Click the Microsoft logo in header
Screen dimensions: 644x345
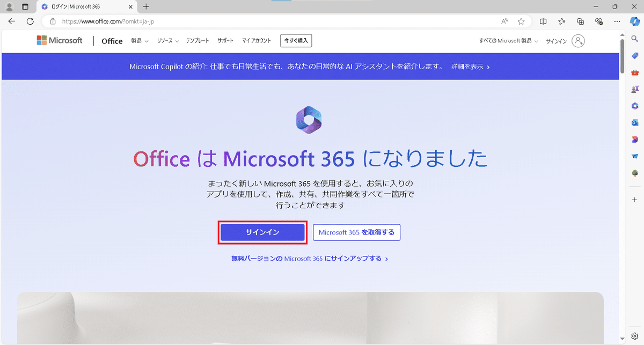tap(60, 41)
